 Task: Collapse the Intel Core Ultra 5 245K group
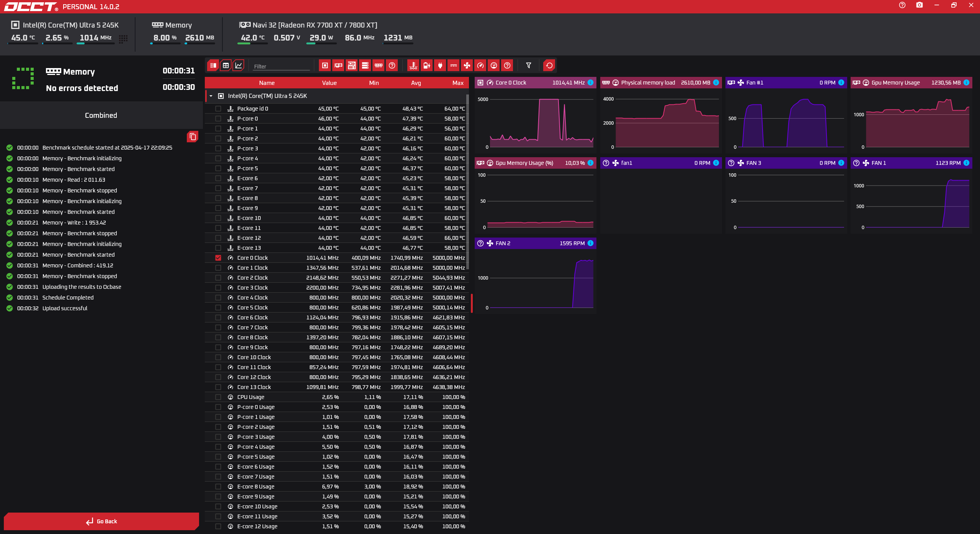211,96
